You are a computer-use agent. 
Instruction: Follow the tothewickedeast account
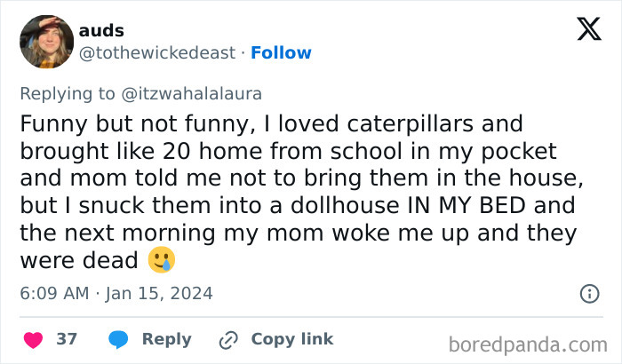pyautogui.click(x=281, y=53)
